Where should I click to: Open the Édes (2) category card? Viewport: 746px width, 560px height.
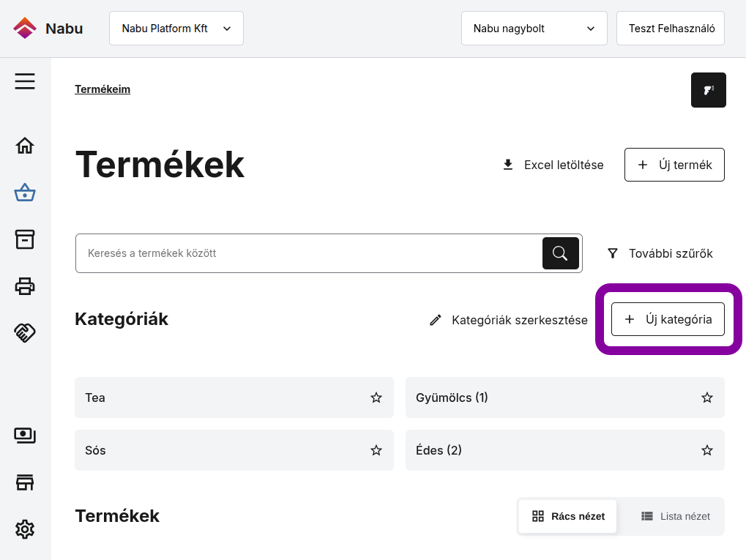tap(564, 450)
